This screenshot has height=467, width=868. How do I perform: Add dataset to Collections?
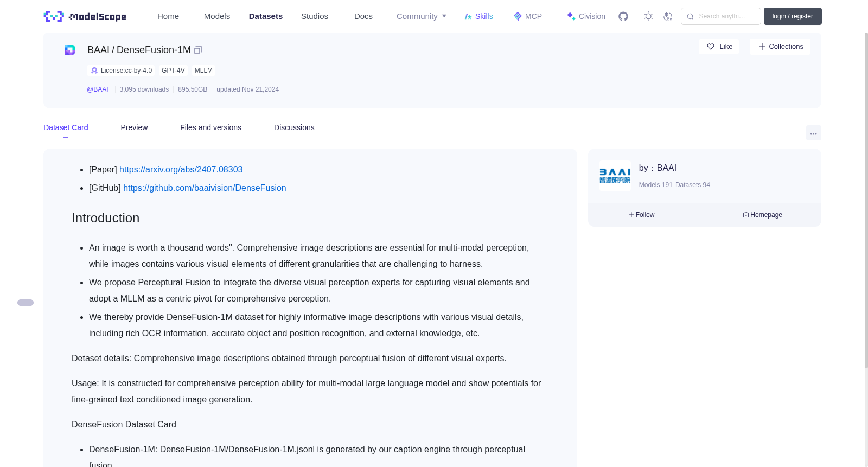pyautogui.click(x=780, y=47)
